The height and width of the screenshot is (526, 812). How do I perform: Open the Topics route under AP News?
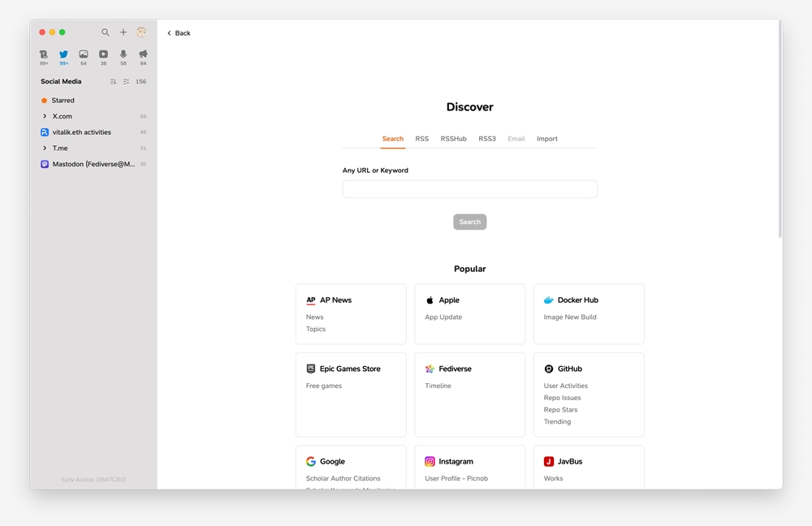[315, 329]
